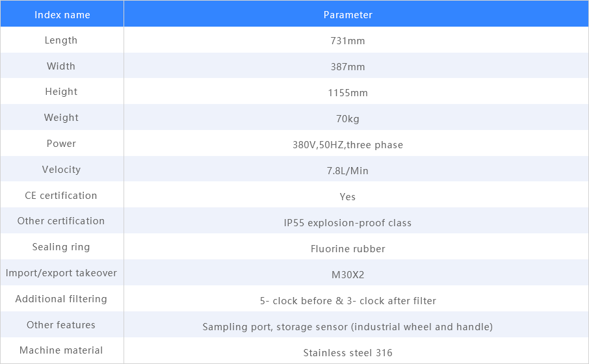Click the 1155mm height value
589x364 pixels.
348,93
